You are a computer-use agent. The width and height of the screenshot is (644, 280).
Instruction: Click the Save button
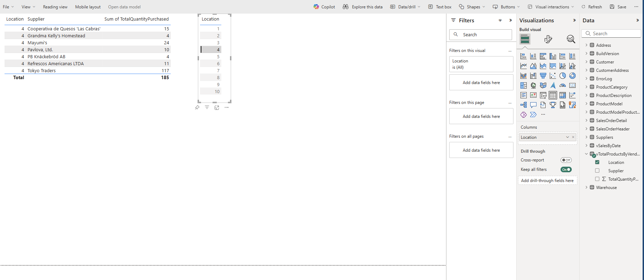(x=618, y=7)
